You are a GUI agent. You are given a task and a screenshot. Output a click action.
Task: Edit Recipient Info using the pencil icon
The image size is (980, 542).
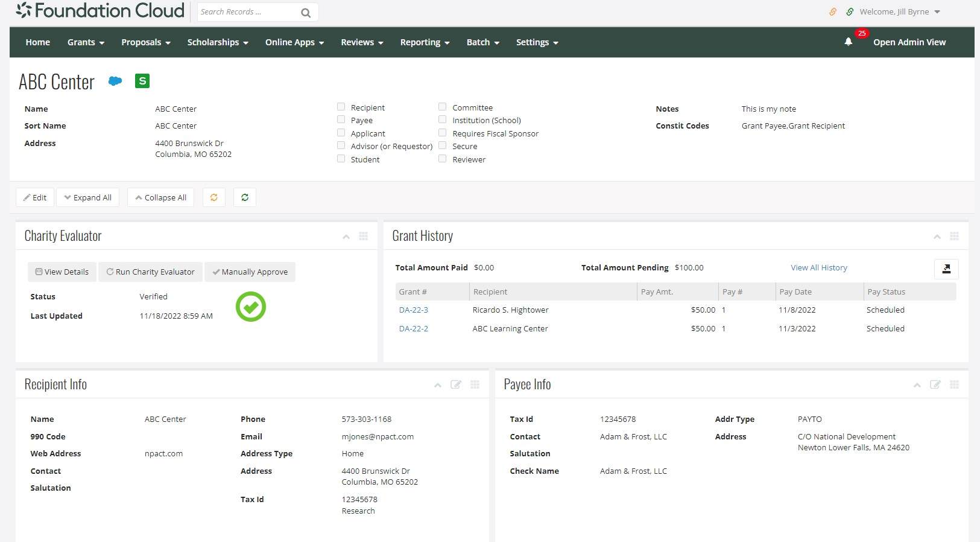[456, 384]
